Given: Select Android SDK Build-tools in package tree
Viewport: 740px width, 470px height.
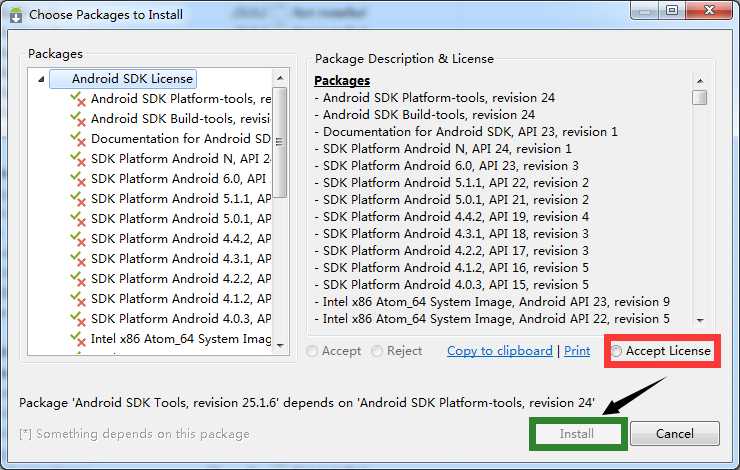Looking at the screenshot, I should 181,119.
